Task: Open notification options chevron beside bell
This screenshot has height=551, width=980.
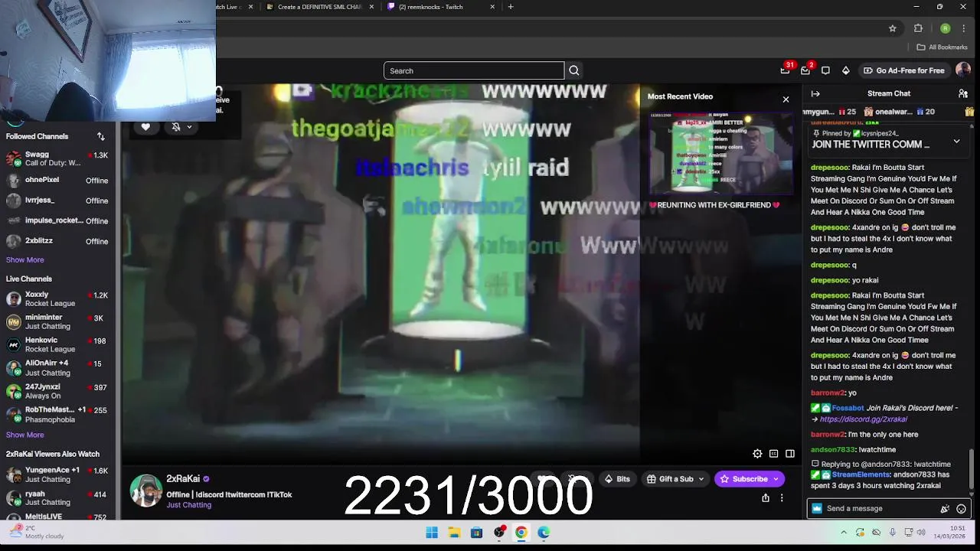Action: tap(189, 127)
